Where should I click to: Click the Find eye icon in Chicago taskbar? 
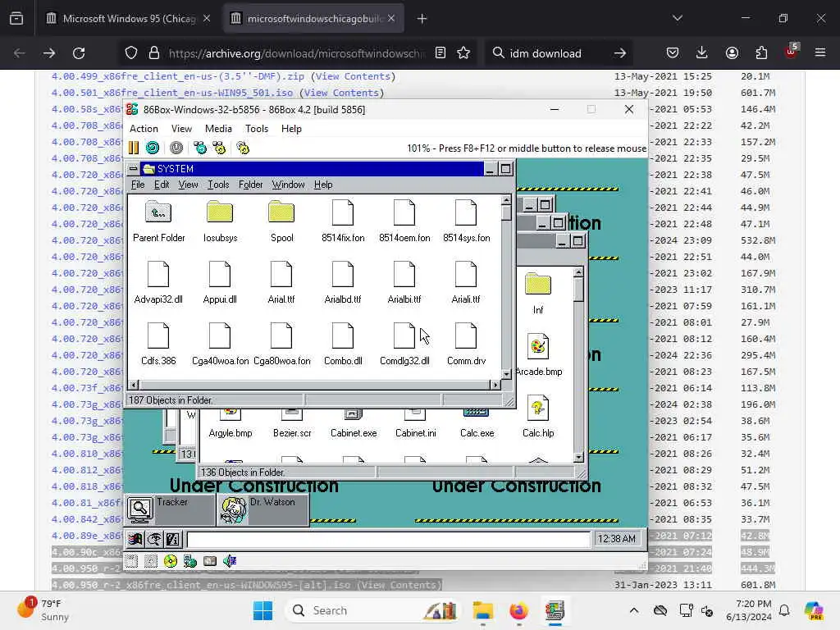click(154, 539)
